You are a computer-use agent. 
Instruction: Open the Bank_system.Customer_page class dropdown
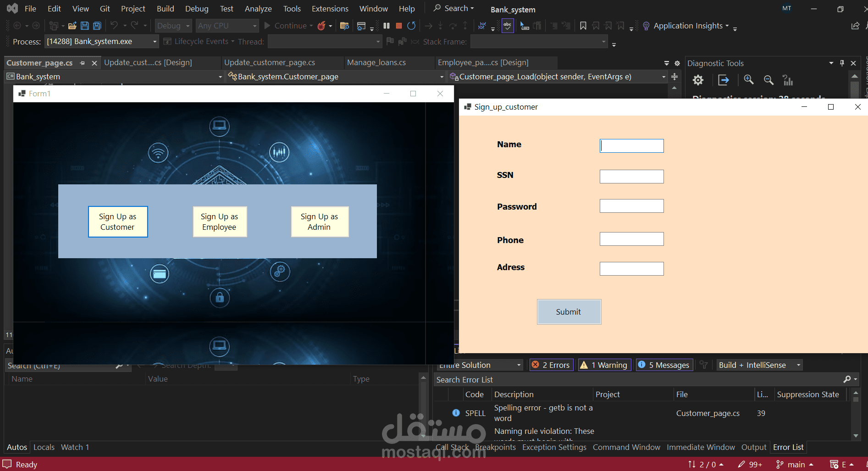coord(336,77)
